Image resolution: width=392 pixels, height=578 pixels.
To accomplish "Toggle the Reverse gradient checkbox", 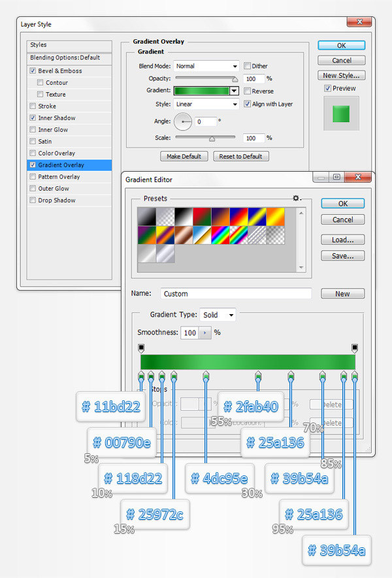I will [x=248, y=91].
